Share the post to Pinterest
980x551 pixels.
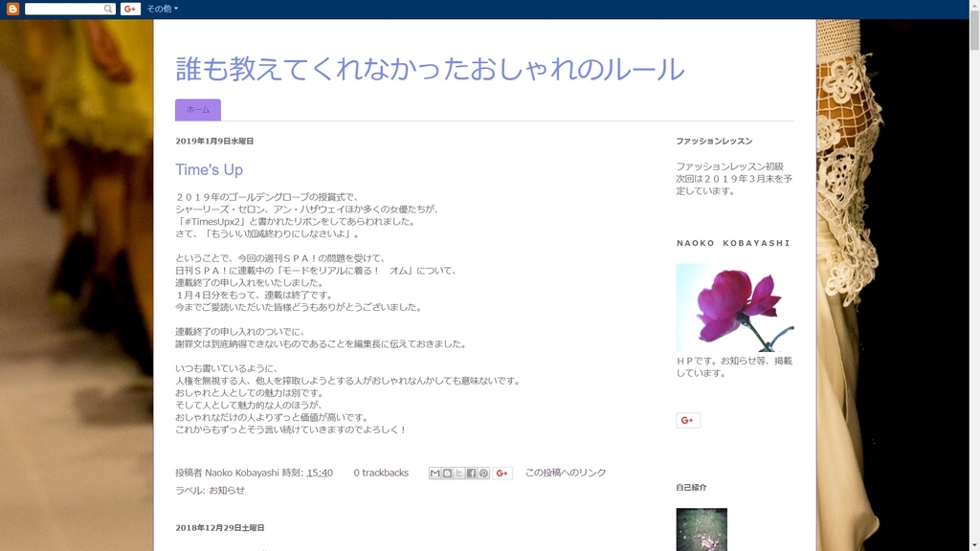(x=483, y=474)
